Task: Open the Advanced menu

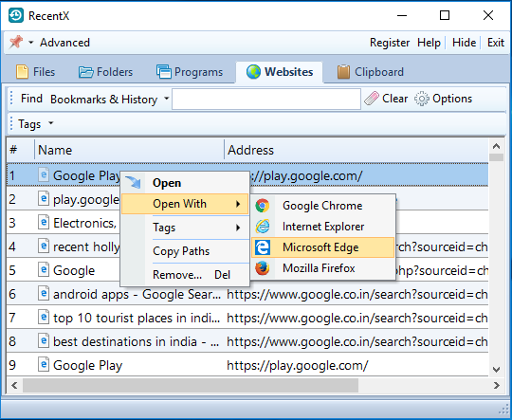Action: pyautogui.click(x=64, y=43)
